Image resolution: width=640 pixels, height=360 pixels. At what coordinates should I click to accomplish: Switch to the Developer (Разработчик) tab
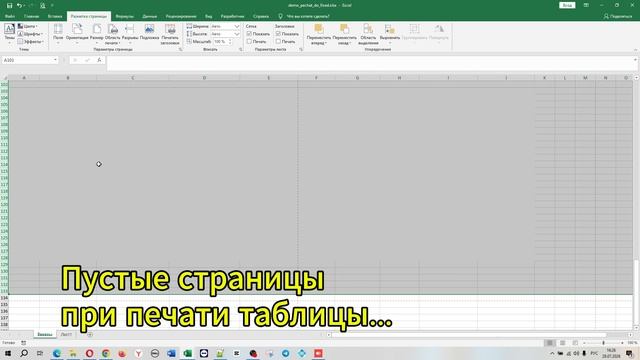click(232, 16)
